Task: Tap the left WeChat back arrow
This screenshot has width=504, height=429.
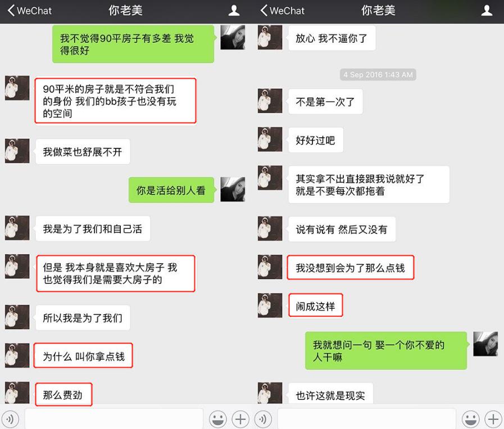Action: [x=11, y=10]
